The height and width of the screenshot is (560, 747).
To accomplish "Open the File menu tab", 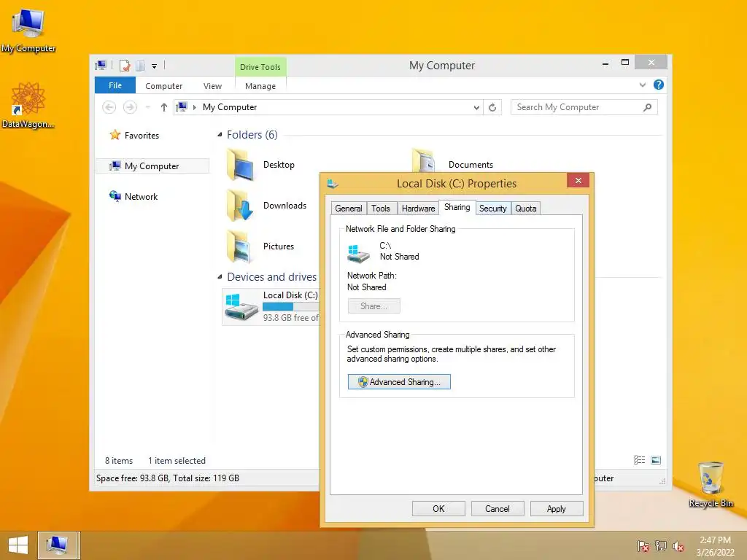I will 115,85.
